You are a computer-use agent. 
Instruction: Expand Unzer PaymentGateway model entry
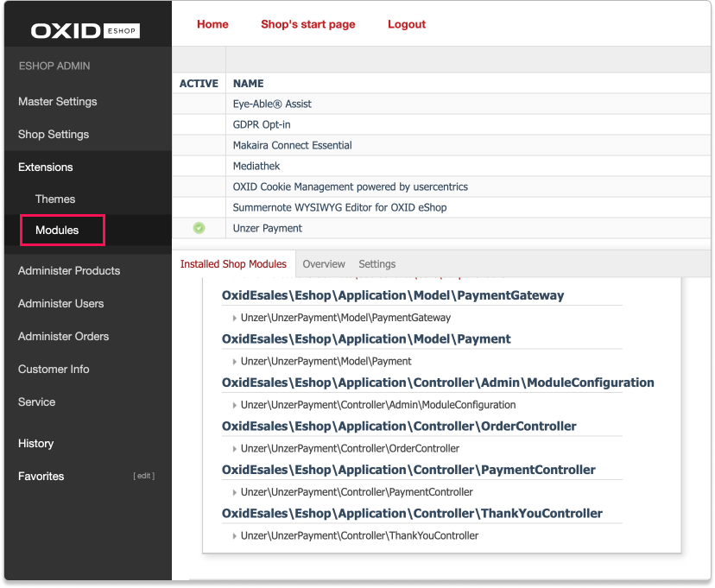point(234,317)
